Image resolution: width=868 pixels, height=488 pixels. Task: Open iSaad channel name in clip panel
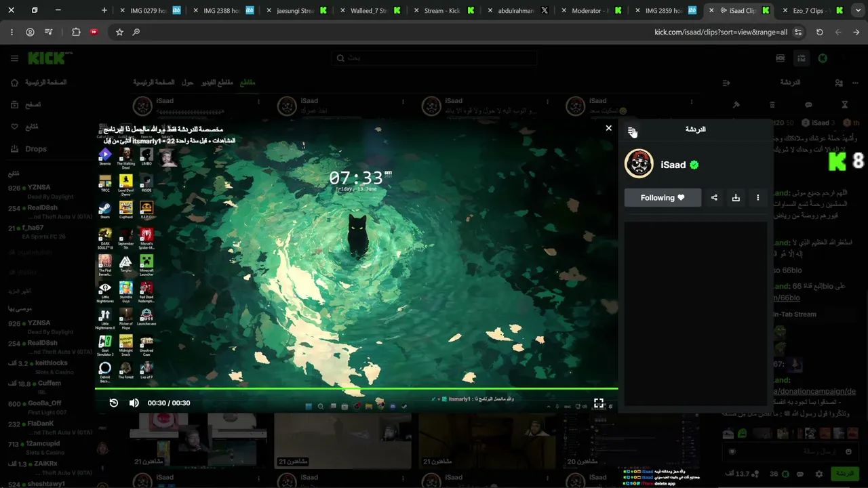coord(673,165)
